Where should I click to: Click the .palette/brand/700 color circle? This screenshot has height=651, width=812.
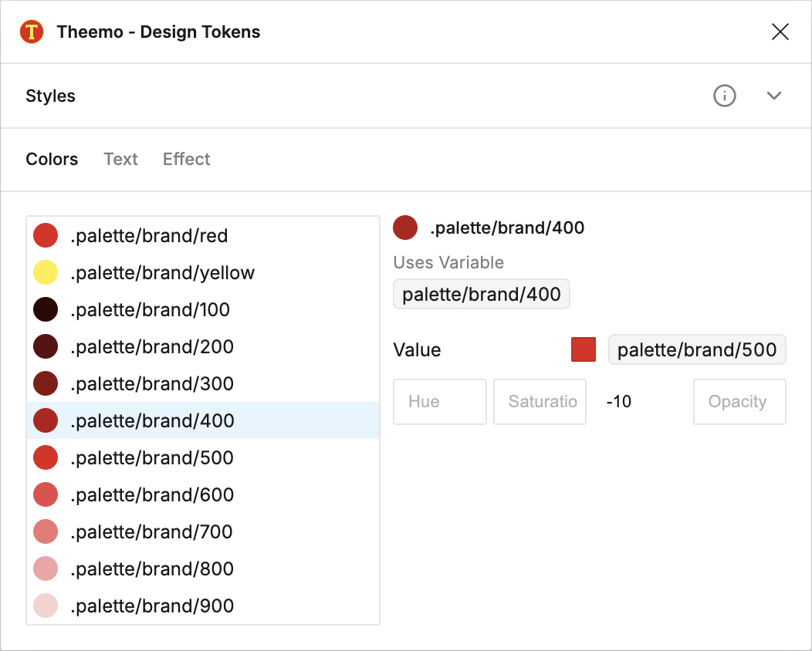46,532
